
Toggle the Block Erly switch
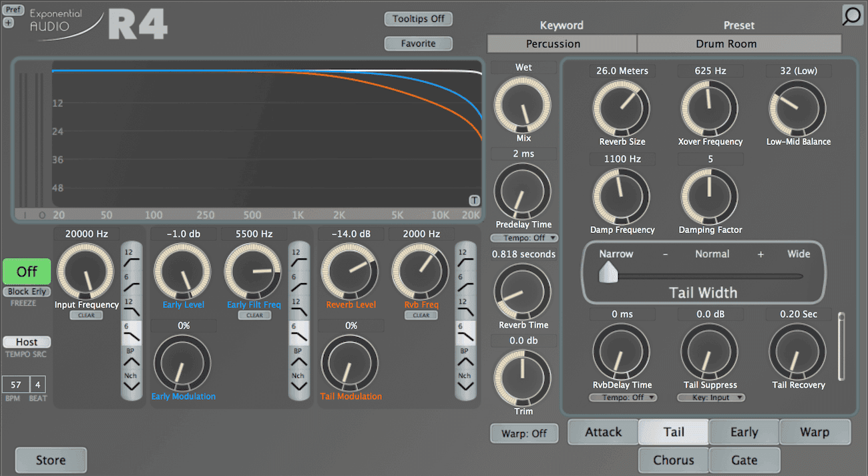(x=27, y=292)
